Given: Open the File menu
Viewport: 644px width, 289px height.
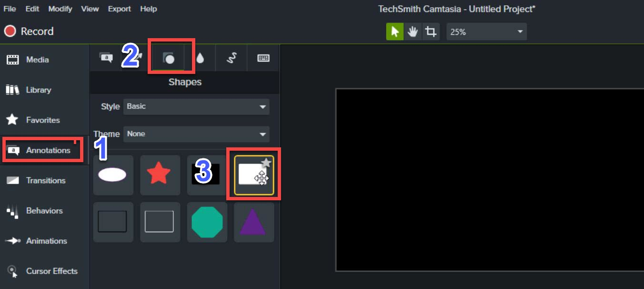Looking at the screenshot, I should [x=10, y=9].
